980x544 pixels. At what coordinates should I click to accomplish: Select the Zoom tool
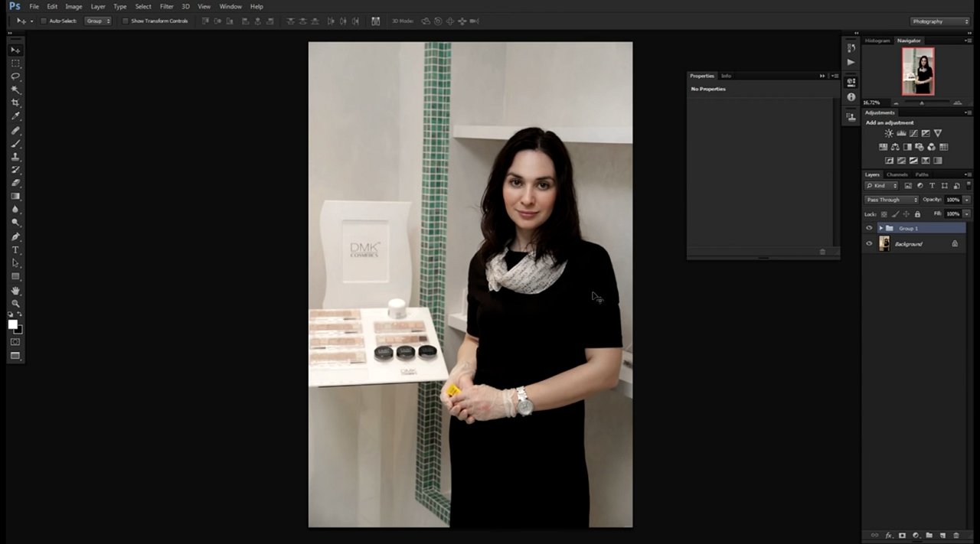coord(15,304)
